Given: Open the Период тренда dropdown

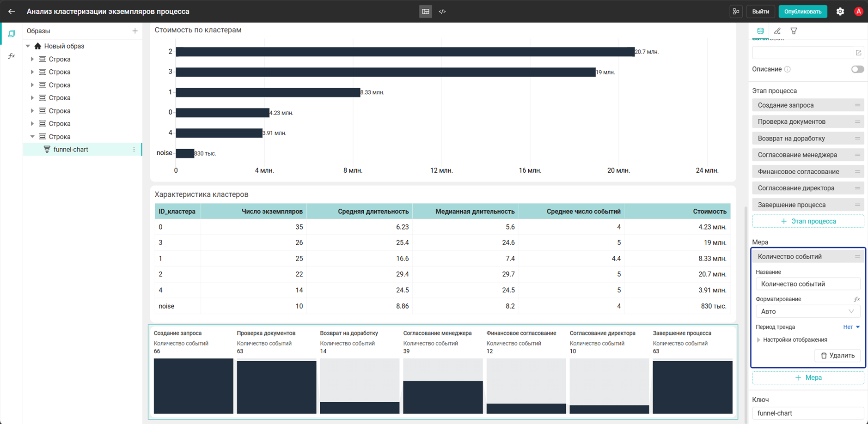Looking at the screenshot, I should pyautogui.click(x=851, y=327).
